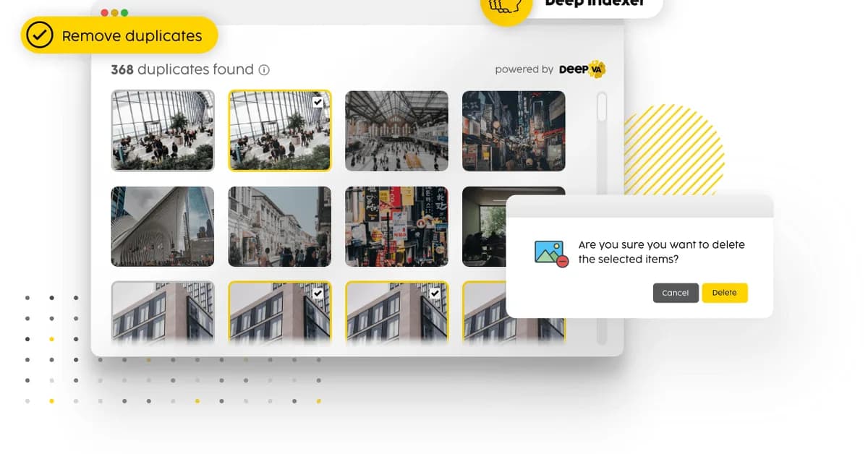Image resolution: width=868 pixels, height=454 pixels.
Task: Select the first unselected atrium thumbnail
Action: [x=163, y=131]
